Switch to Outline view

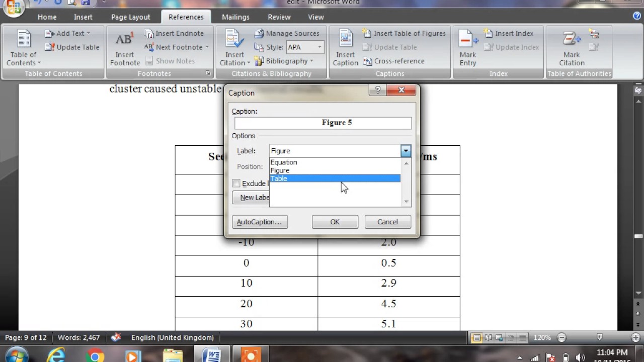click(x=511, y=338)
